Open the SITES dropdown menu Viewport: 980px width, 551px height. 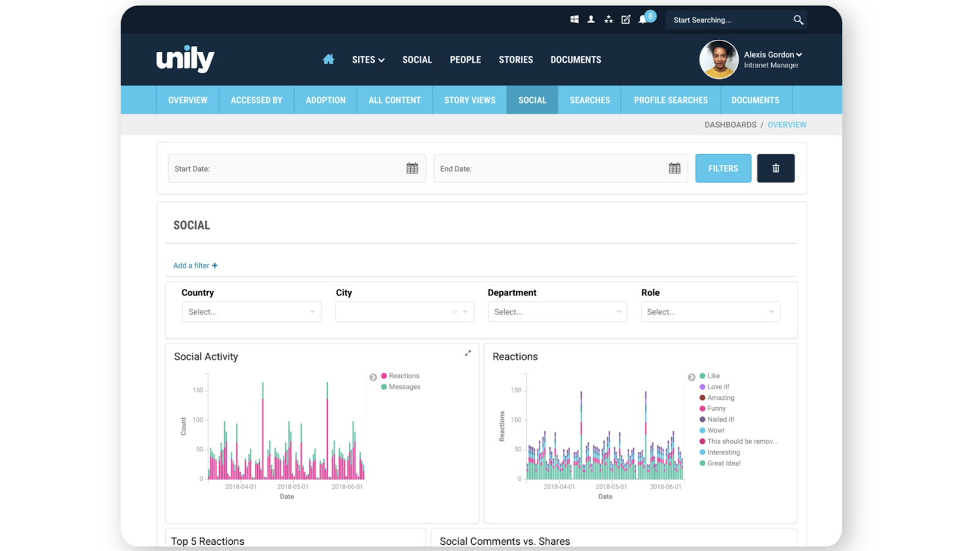pos(368,60)
